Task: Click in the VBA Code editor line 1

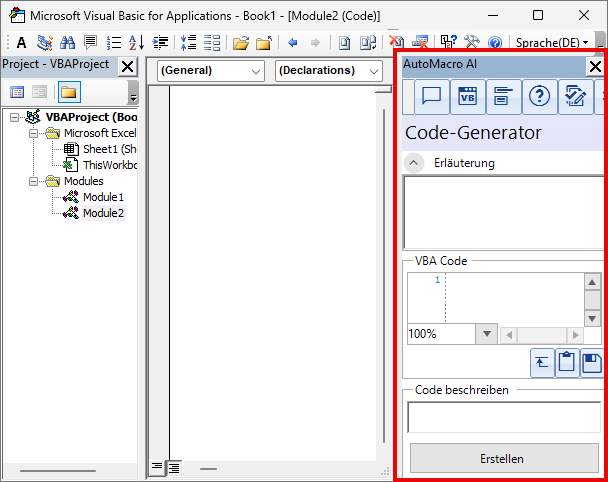Action: click(x=515, y=280)
